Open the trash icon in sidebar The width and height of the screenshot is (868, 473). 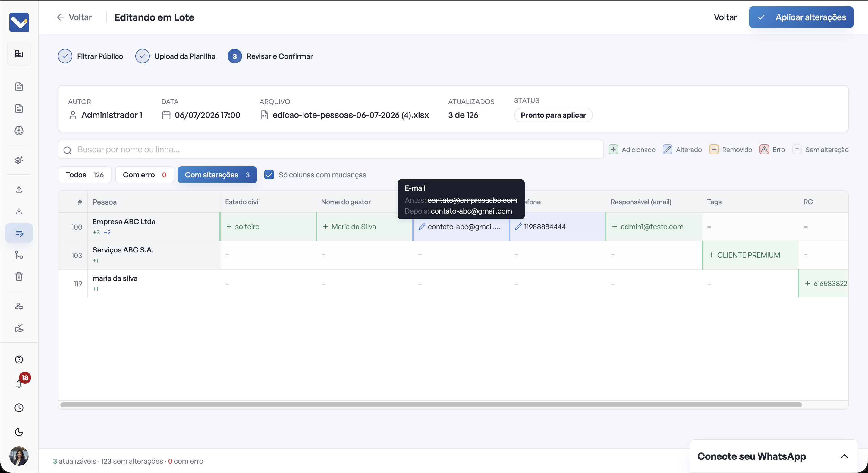[19, 276]
